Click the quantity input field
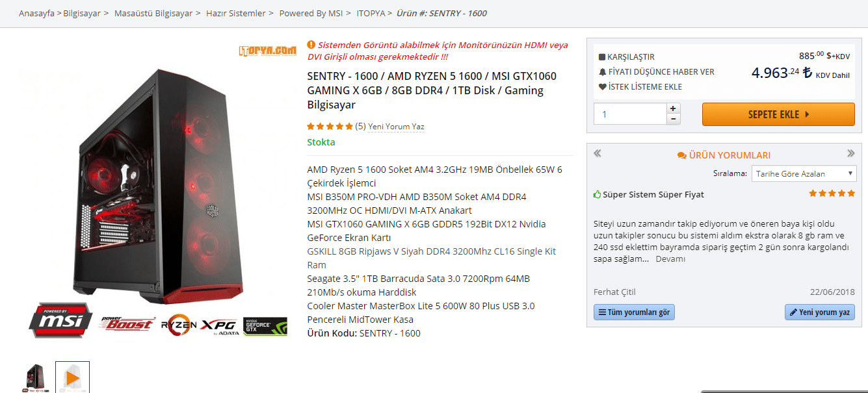The width and height of the screenshot is (868, 393). coord(630,114)
